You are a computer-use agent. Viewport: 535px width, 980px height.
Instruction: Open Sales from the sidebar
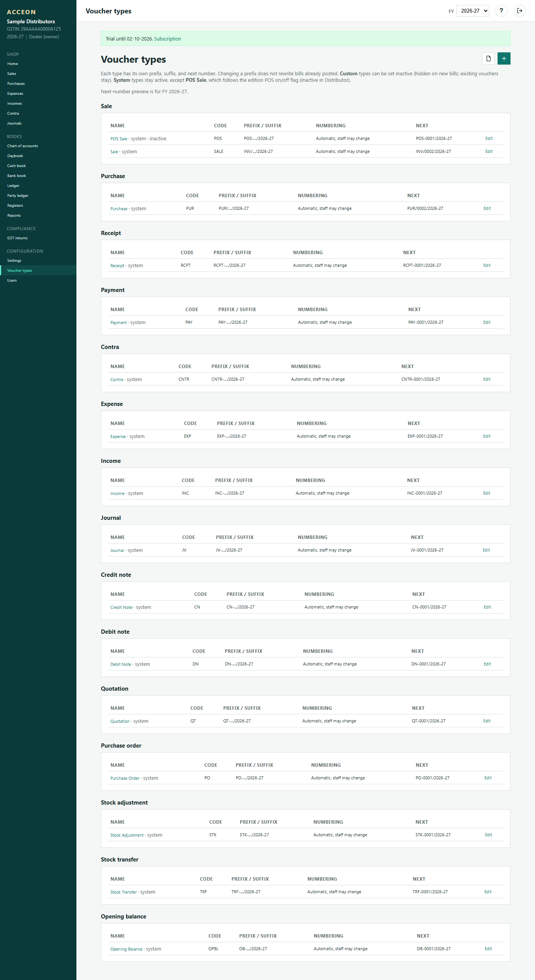(12, 74)
